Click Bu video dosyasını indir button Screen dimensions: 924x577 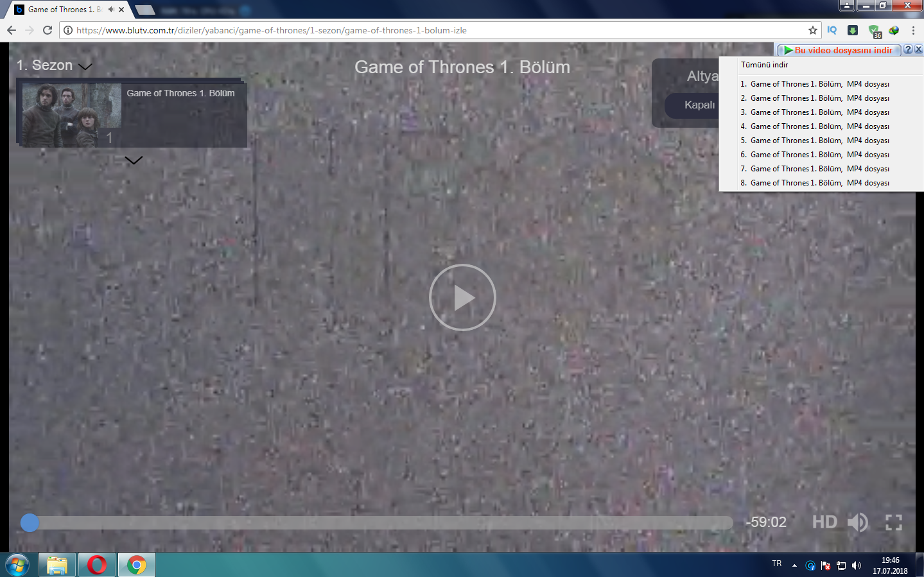click(839, 50)
